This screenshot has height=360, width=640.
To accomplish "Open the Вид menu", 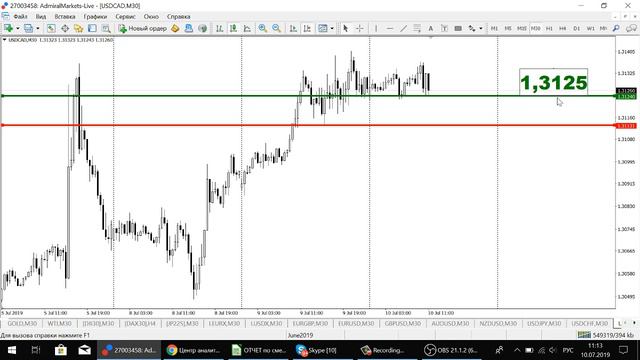I will (x=41, y=17).
